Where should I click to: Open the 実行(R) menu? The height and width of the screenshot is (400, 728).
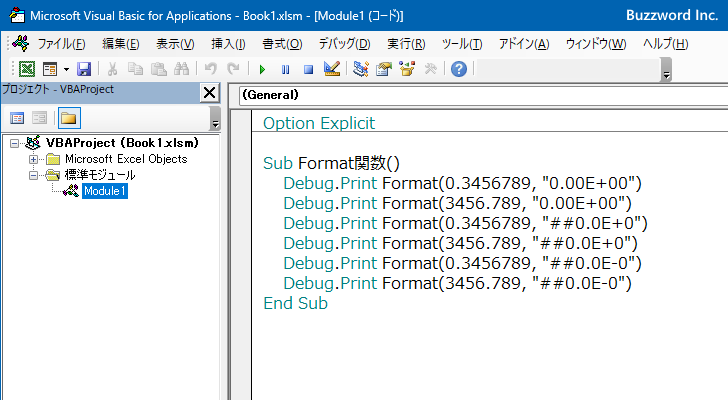click(x=406, y=44)
